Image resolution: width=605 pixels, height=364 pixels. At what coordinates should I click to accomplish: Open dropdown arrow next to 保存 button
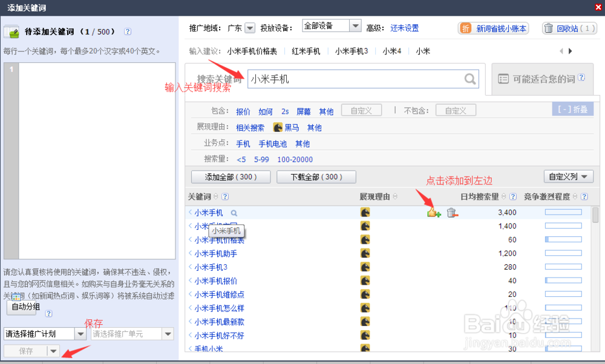(53, 351)
